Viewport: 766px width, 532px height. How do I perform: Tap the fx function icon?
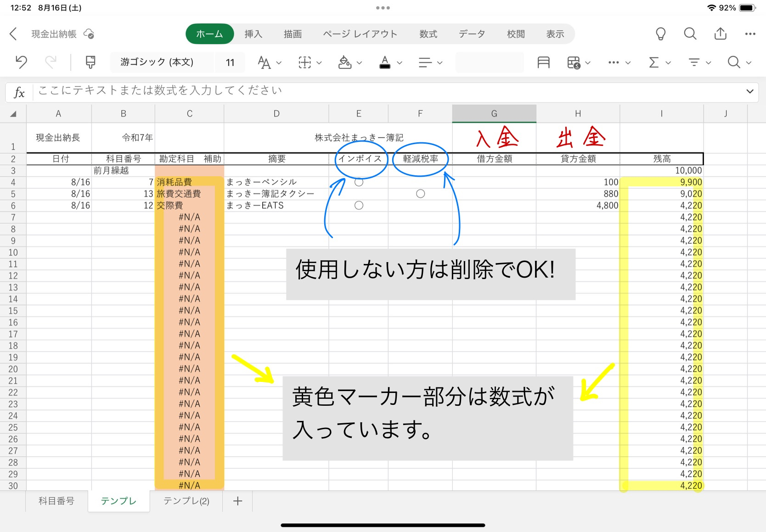tap(19, 92)
